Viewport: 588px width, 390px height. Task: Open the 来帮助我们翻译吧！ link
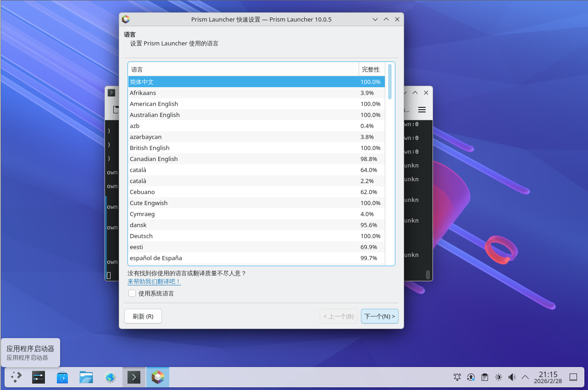point(154,281)
